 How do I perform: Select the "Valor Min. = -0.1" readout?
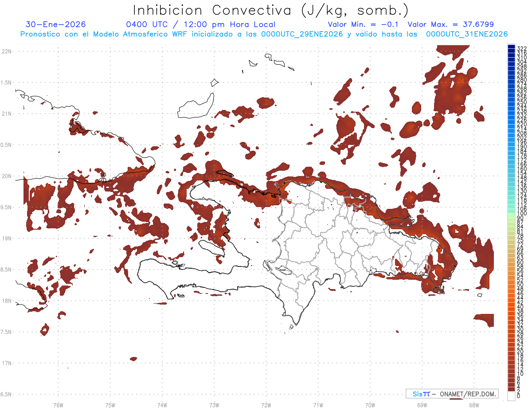(363, 24)
